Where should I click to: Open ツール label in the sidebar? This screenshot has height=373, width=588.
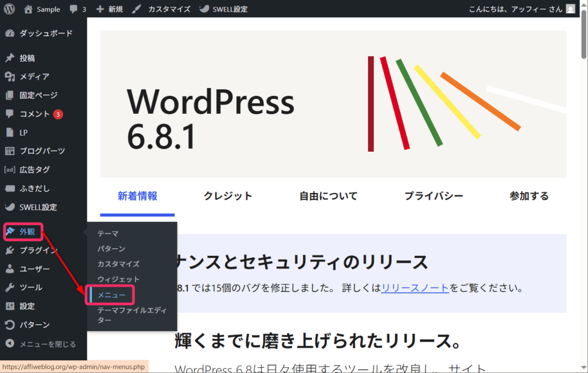31,287
